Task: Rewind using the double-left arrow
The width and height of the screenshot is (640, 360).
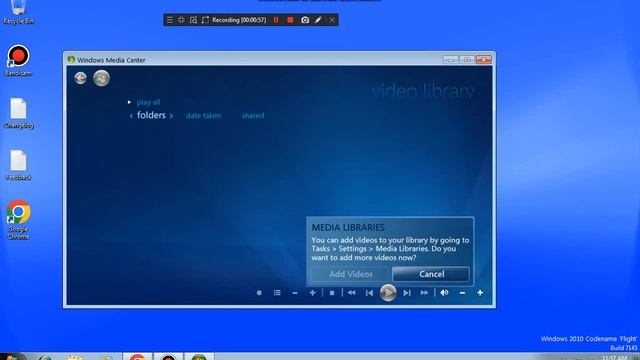Action: coord(351,293)
